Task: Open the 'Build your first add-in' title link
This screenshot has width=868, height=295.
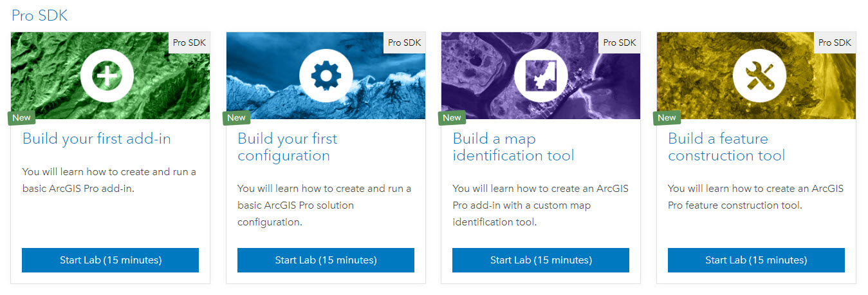Action: pyautogui.click(x=97, y=138)
